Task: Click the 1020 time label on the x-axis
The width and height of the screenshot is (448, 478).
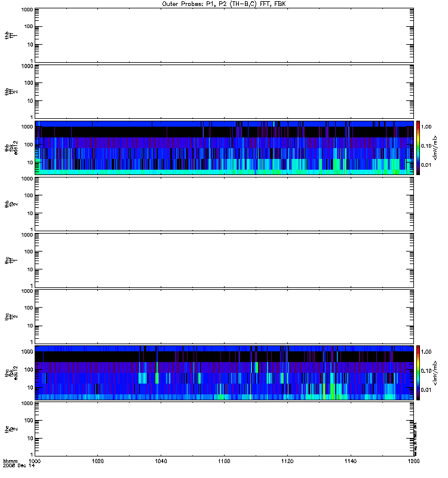Action: tap(97, 461)
